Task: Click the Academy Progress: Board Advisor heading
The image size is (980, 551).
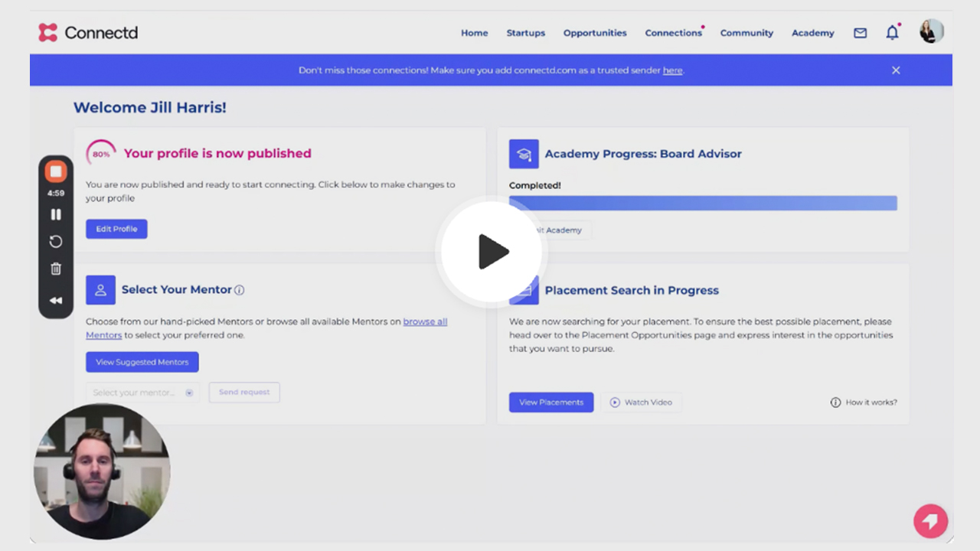Action: [643, 154]
